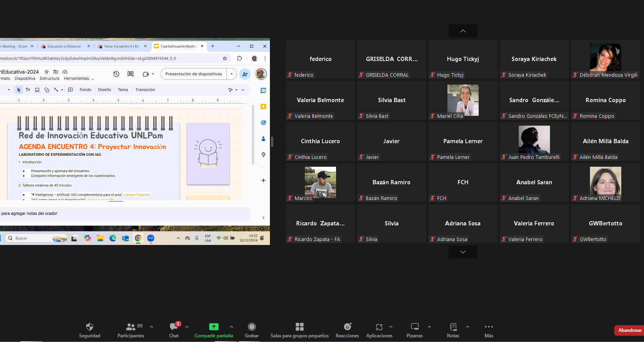Click the red Abandonar button
This screenshot has width=644, height=342.
[630, 330]
